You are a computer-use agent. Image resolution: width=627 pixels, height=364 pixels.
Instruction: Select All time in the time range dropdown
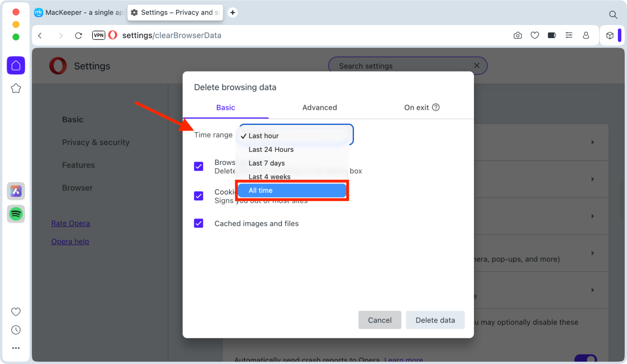click(291, 190)
